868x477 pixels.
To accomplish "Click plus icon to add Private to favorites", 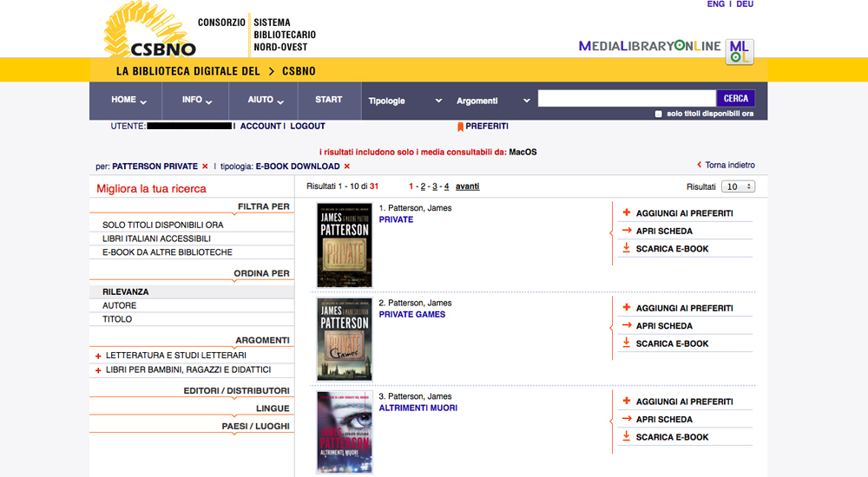I will point(627,213).
